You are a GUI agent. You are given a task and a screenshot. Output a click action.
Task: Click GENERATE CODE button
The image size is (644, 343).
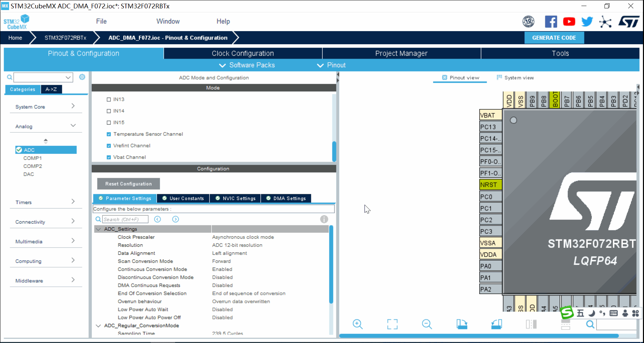pyautogui.click(x=554, y=38)
